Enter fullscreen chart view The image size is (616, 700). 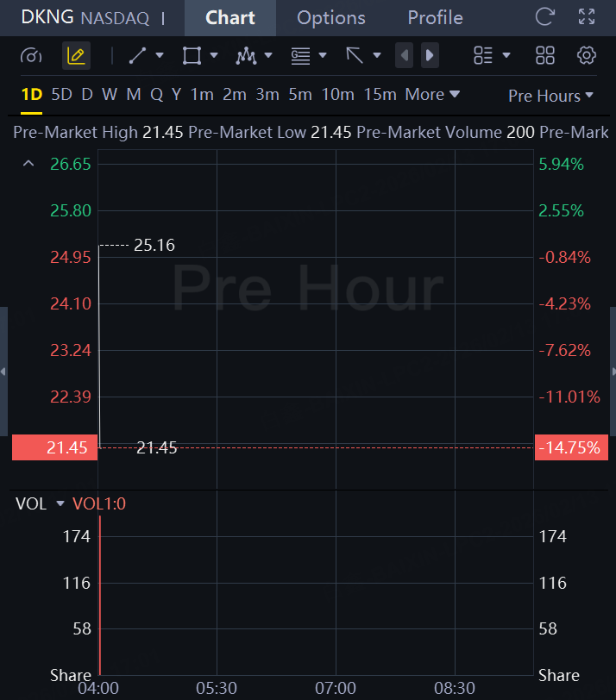tap(587, 17)
